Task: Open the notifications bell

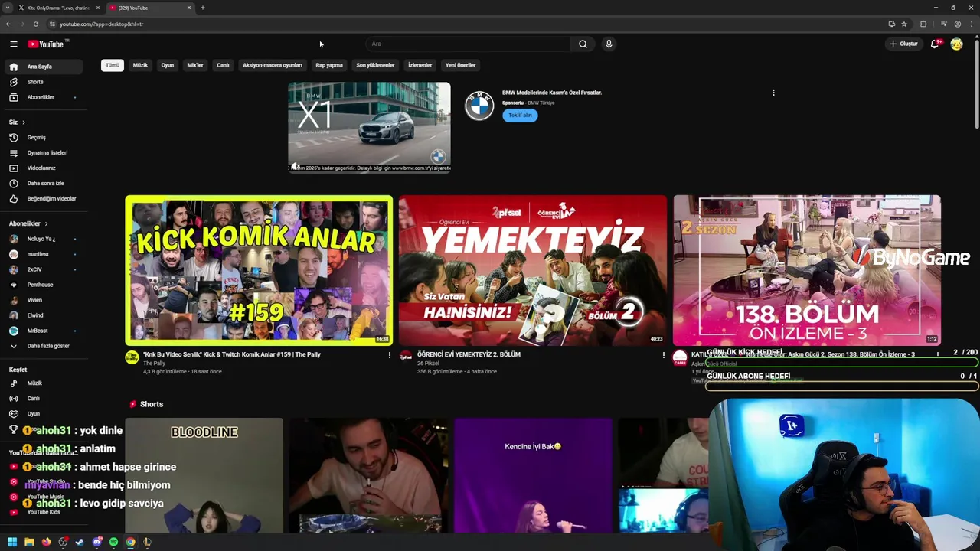Action: click(935, 44)
